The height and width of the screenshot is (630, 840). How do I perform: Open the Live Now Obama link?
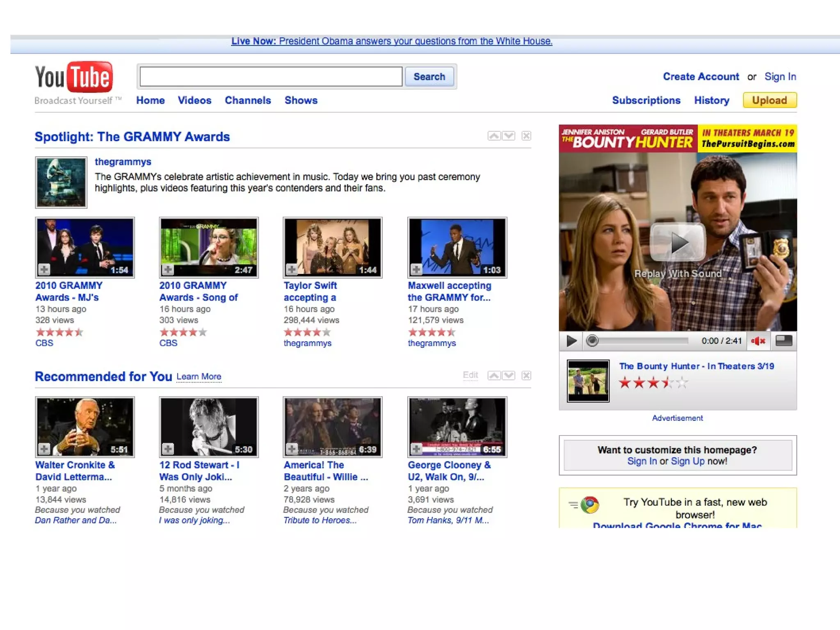pos(392,41)
